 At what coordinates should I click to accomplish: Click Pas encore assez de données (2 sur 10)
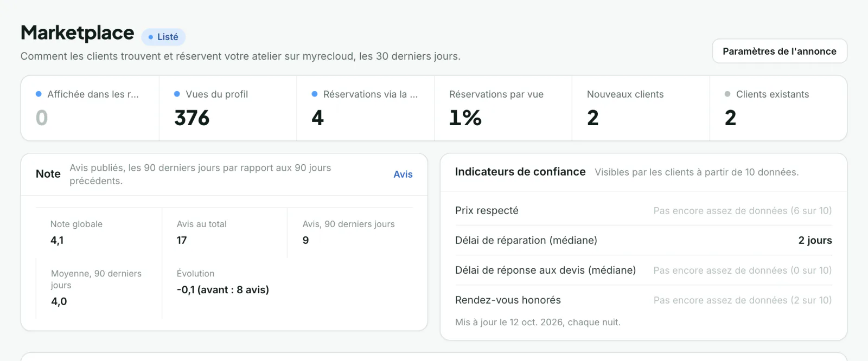click(742, 300)
